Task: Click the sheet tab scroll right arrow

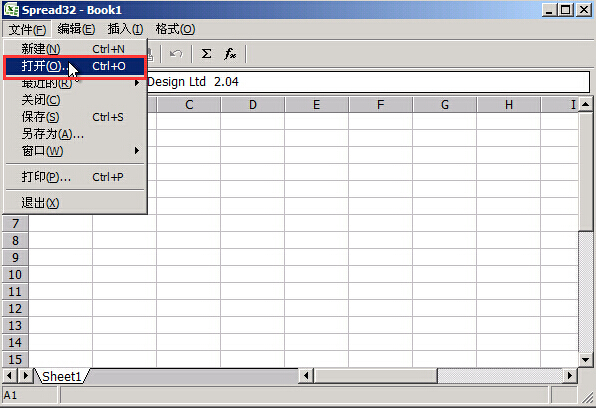Action: point(25,376)
